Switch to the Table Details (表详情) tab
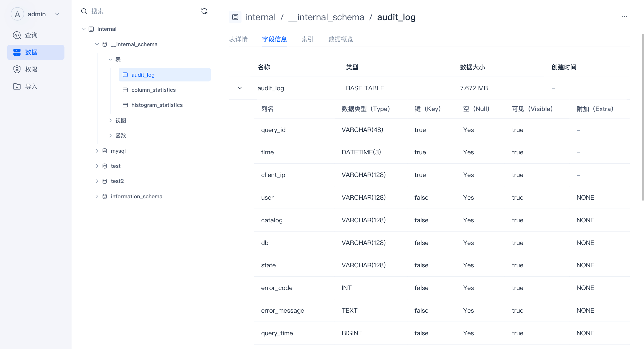The image size is (644, 349). (238, 39)
